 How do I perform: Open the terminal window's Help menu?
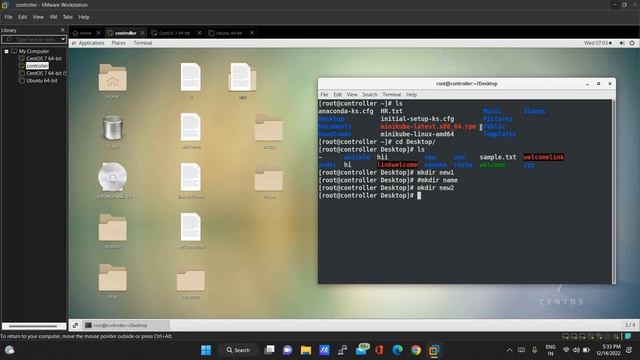pos(411,94)
